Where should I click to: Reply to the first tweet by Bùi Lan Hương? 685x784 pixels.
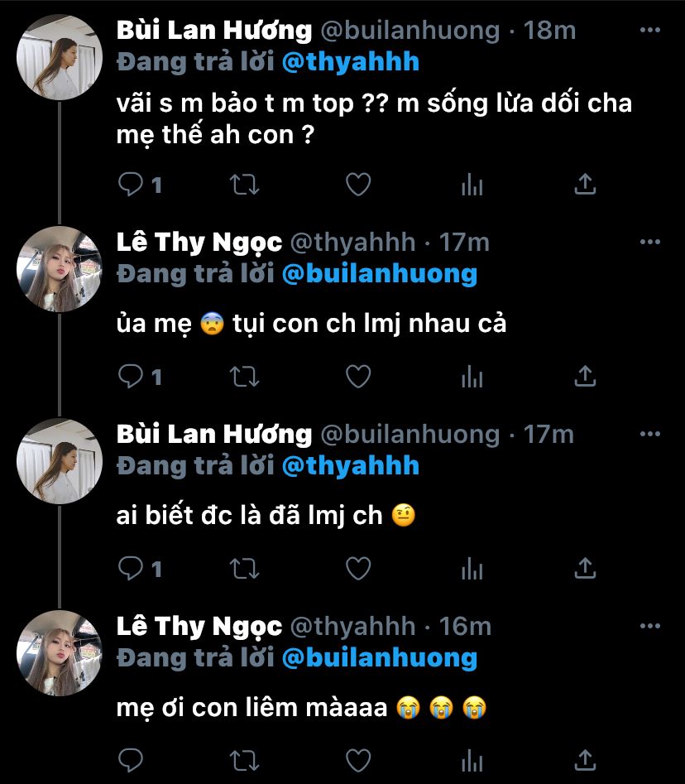(131, 185)
